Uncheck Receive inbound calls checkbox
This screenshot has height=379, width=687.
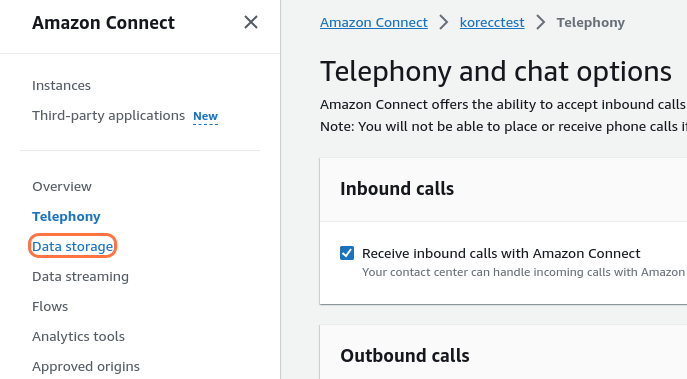point(347,253)
